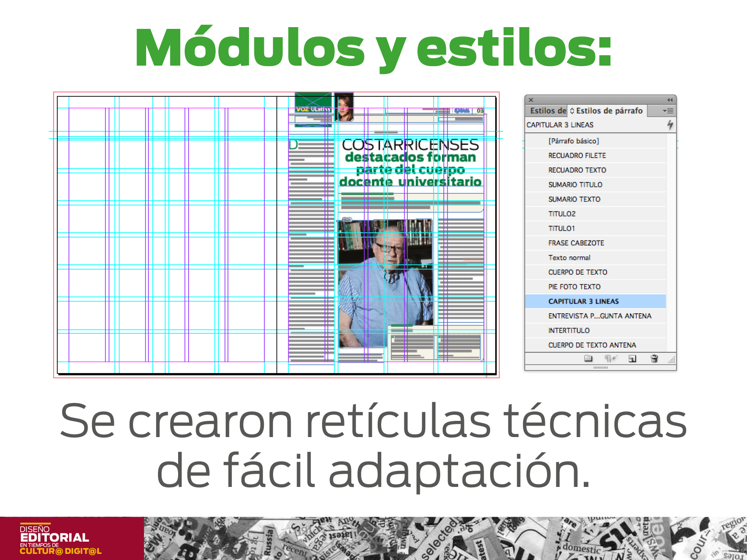
Task: Collapse the styles panel with double-arrow icon
Action: [670, 100]
